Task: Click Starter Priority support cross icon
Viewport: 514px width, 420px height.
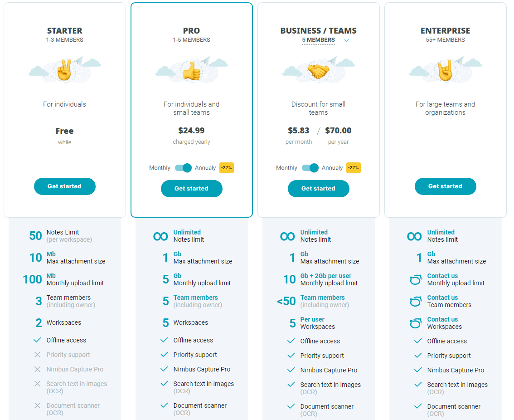Action: [38, 355]
